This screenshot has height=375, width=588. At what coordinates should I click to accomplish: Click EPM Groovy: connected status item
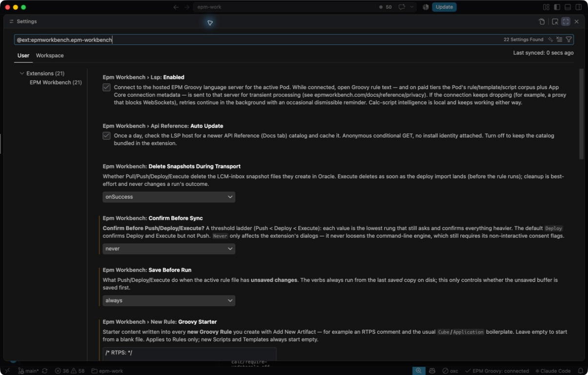pos(497,371)
